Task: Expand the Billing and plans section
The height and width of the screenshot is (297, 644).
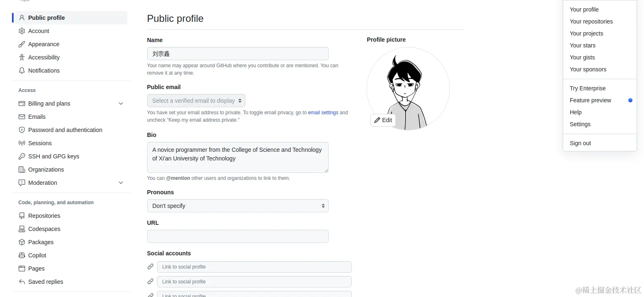Action: click(121, 104)
